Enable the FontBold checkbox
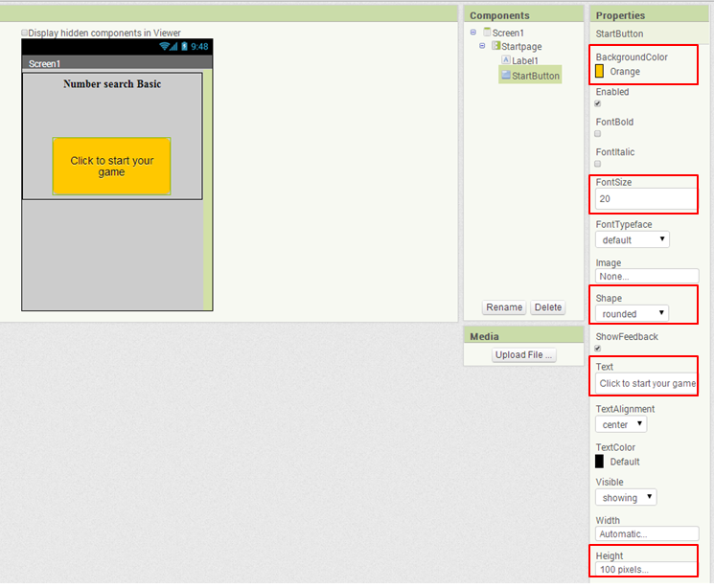The width and height of the screenshot is (714, 588). 598,134
